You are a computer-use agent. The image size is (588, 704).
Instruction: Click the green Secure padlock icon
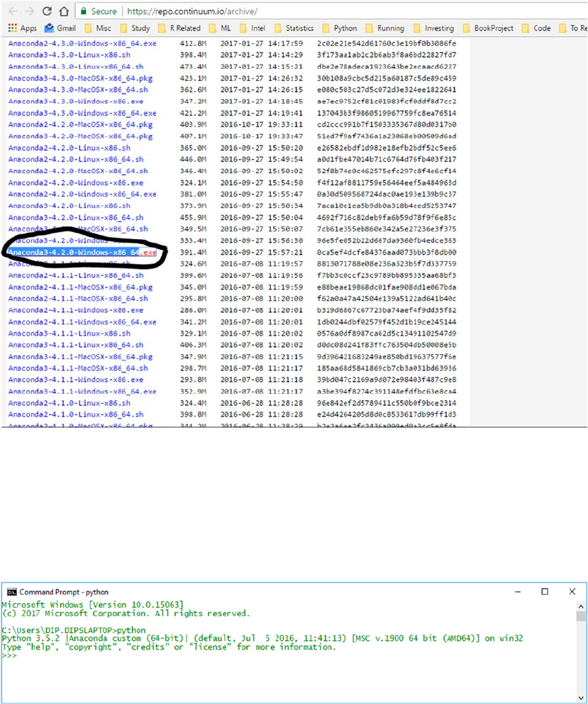pyautogui.click(x=84, y=11)
